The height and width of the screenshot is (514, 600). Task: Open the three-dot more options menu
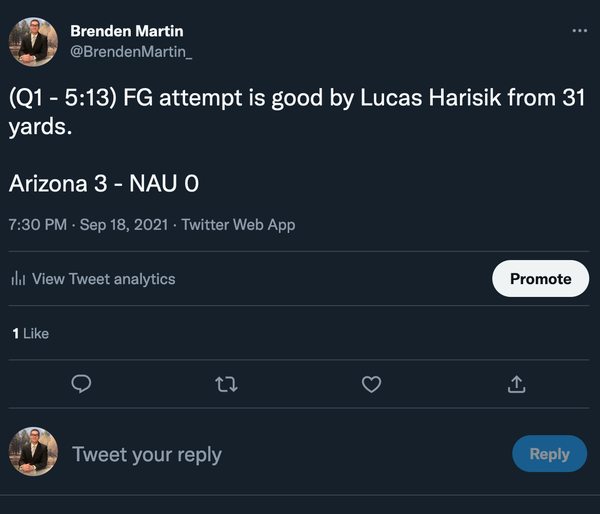coord(580,31)
